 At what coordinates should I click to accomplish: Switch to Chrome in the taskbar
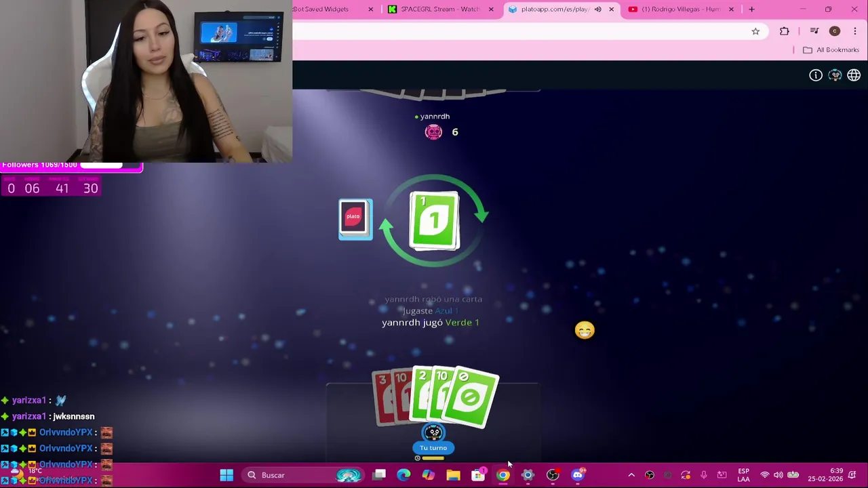[x=502, y=475]
